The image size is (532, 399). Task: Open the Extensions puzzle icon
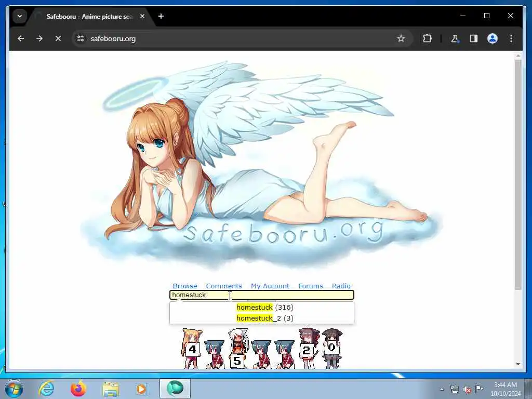coord(427,38)
